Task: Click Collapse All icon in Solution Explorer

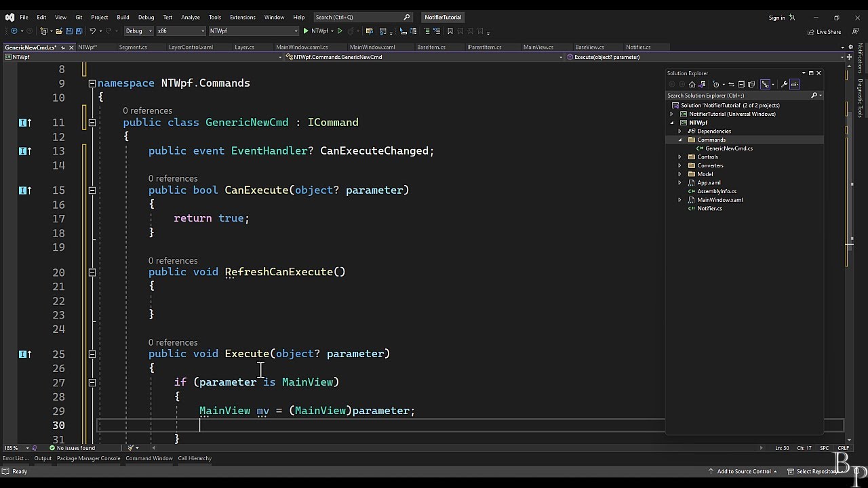Action: tap(741, 85)
